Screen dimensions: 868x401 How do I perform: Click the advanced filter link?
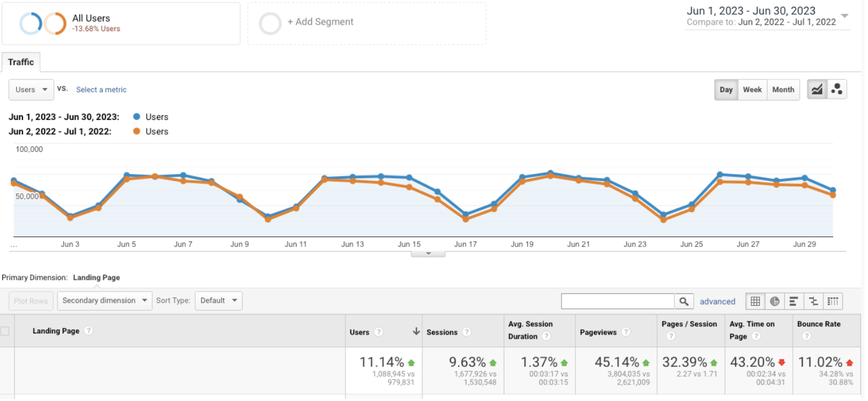click(717, 302)
